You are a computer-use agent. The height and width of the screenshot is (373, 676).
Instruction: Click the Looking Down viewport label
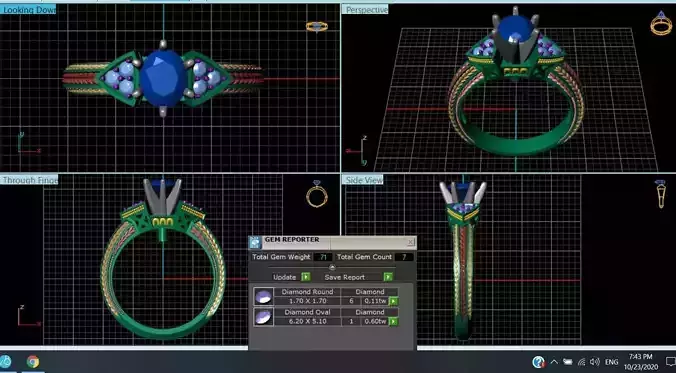[x=28, y=9]
